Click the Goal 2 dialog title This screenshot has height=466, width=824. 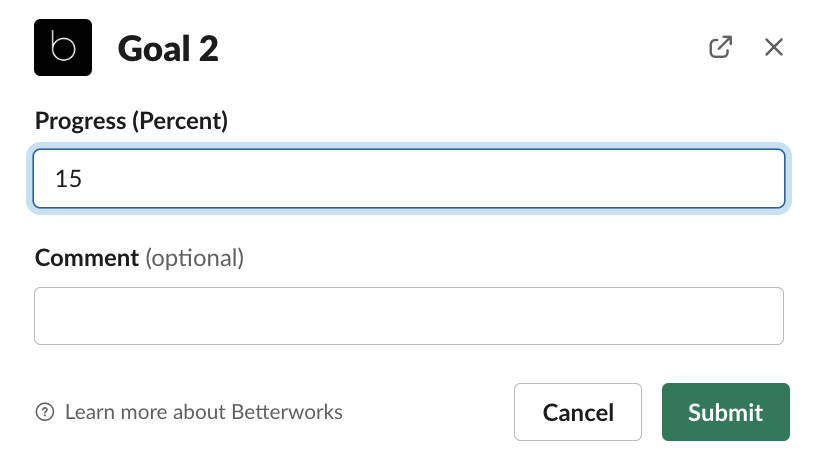coord(168,49)
